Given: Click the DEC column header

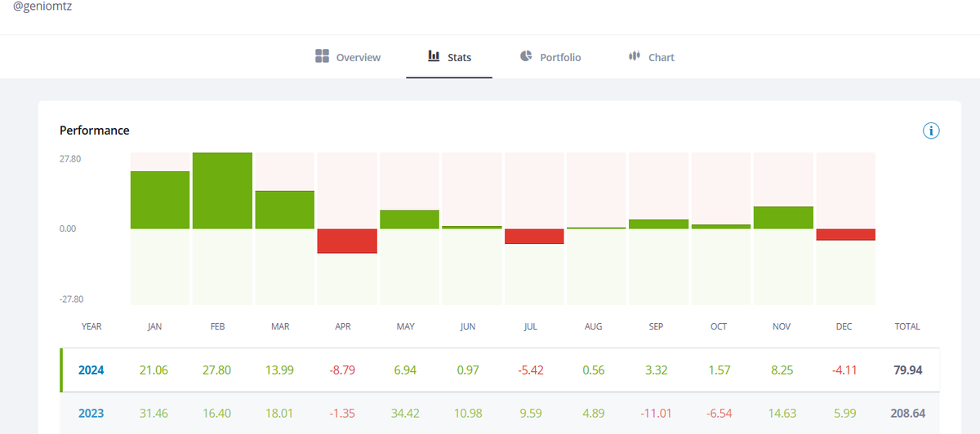Looking at the screenshot, I should [844, 326].
